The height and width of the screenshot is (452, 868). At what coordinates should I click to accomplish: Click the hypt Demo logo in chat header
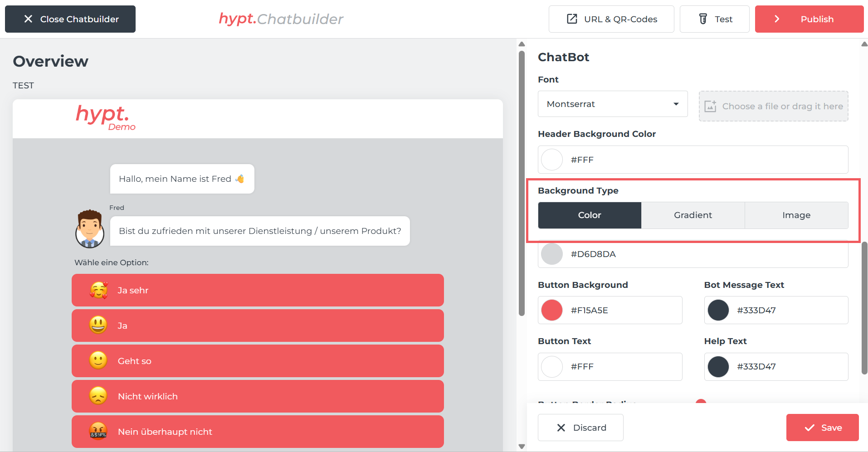[106, 118]
